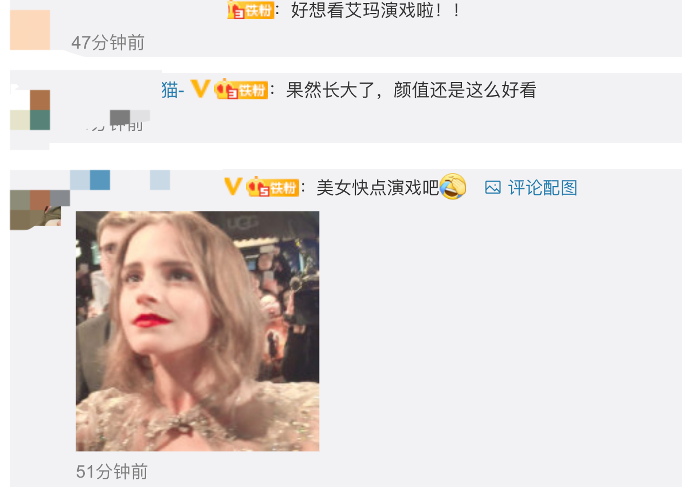Click the 铁粉 5 crown badge
Image resolution: width=682 pixels, height=494 pixels.
[x=273, y=187]
